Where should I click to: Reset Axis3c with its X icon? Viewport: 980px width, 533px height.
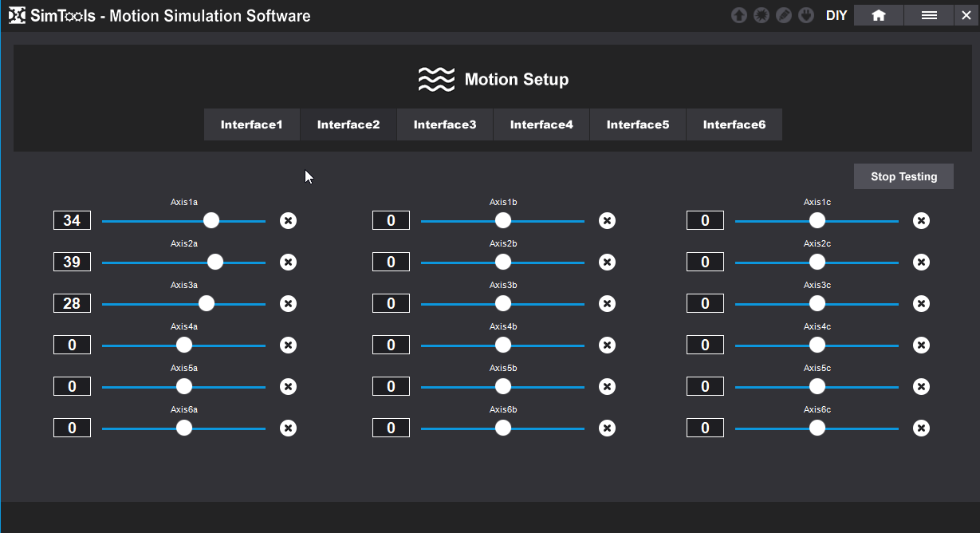point(922,303)
